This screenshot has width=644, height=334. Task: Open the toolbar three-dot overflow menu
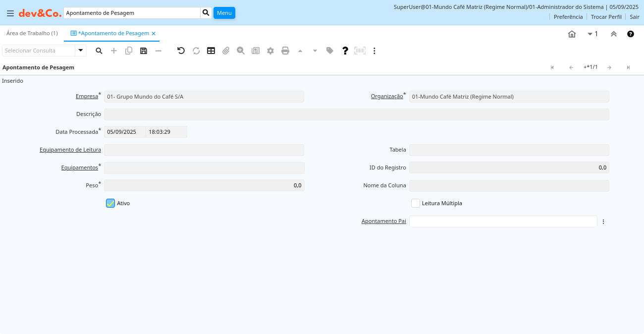[375, 51]
